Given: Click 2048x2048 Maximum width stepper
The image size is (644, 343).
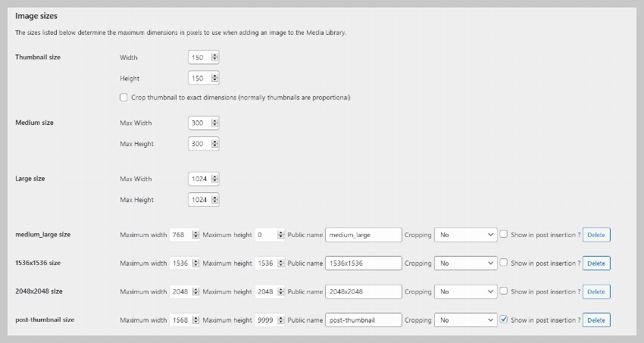Looking at the screenshot, I should (x=196, y=292).
